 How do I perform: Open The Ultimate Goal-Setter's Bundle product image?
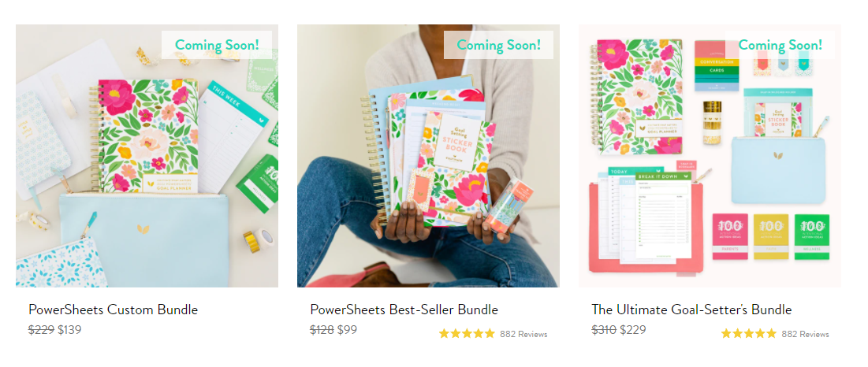[x=710, y=156]
